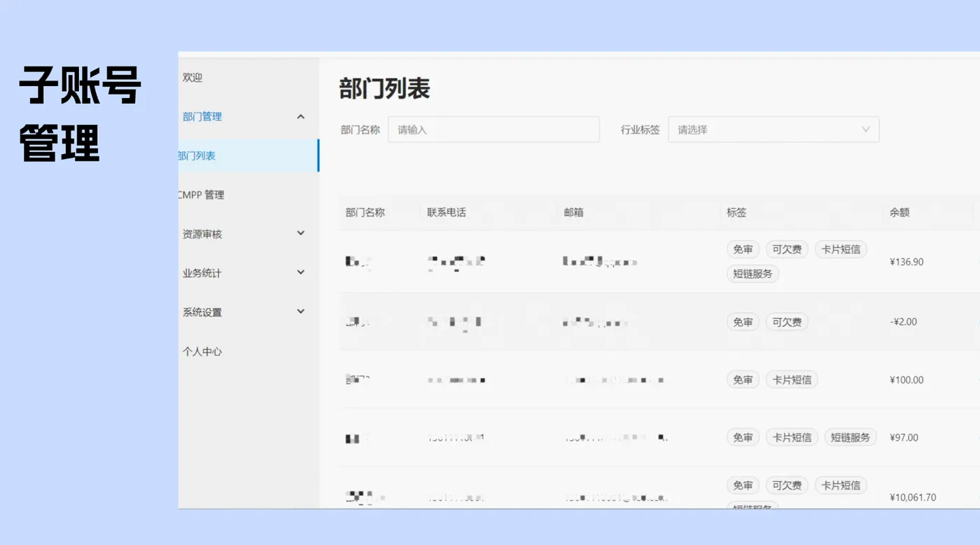This screenshot has height=545, width=980.
Task: Focus the 部门名称 input field
Action: [493, 130]
